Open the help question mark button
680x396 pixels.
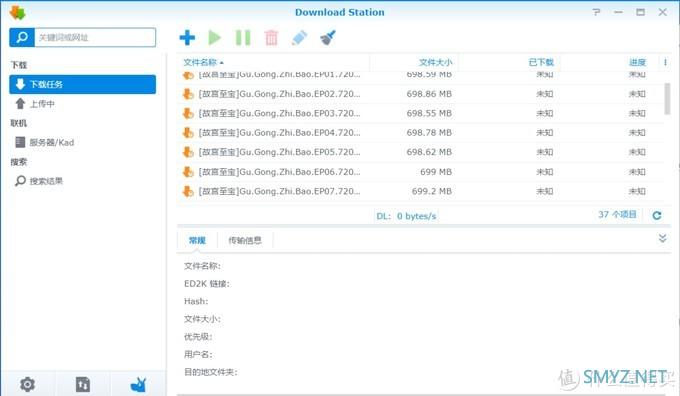597,12
